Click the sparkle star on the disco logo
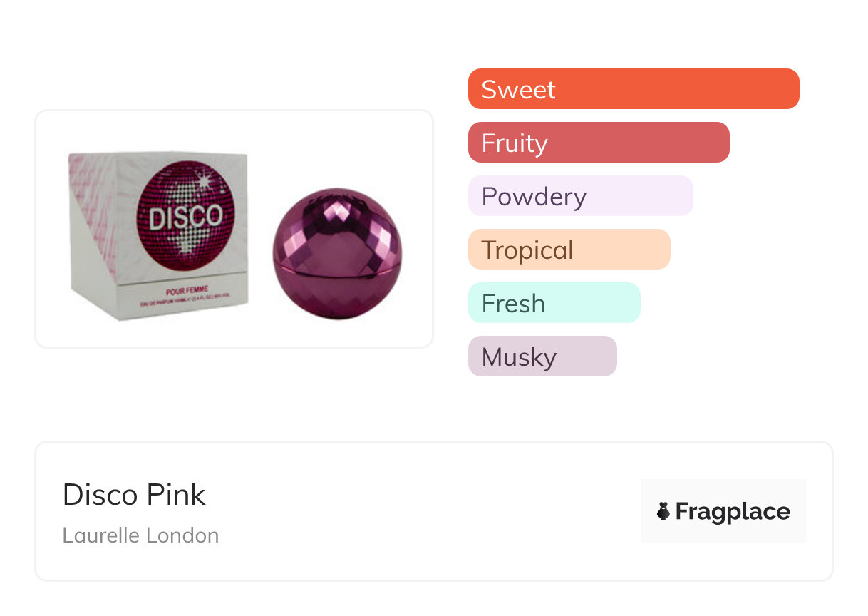 click(205, 182)
